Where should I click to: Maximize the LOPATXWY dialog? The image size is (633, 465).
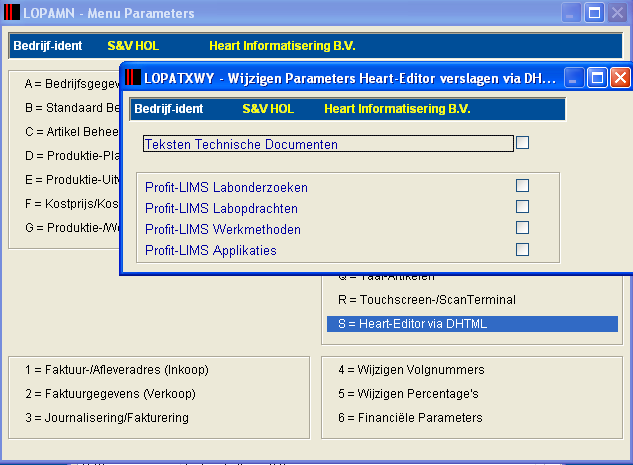coord(597,78)
